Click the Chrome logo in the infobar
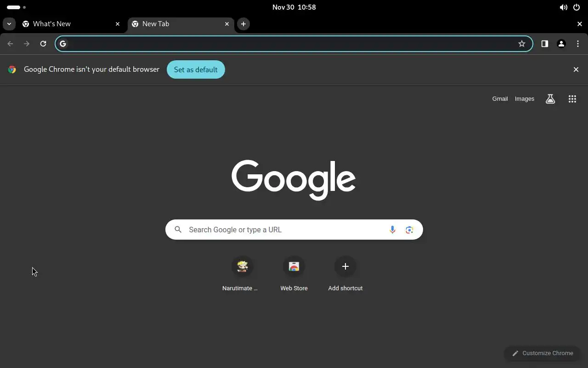The height and width of the screenshot is (368, 588). [12, 69]
